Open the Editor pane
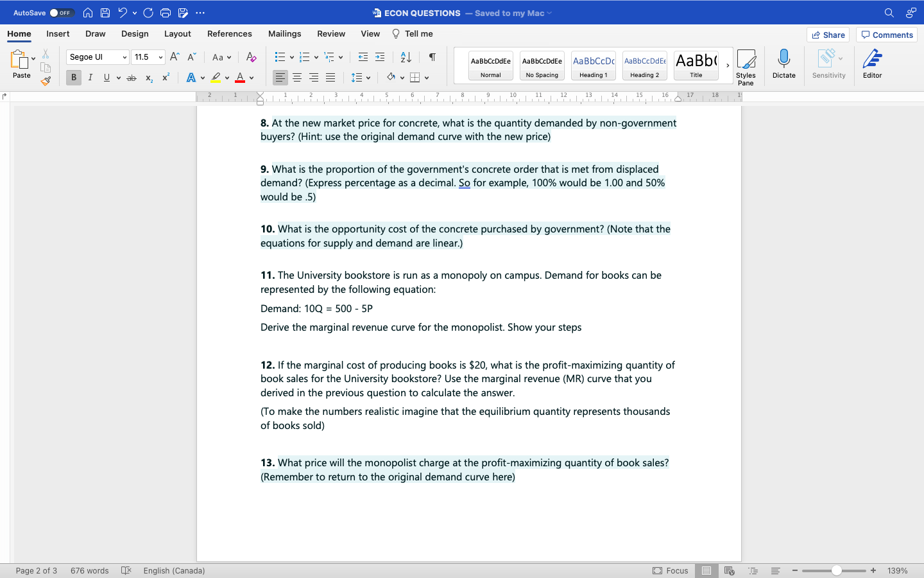This screenshot has height=578, width=924. tap(872, 64)
